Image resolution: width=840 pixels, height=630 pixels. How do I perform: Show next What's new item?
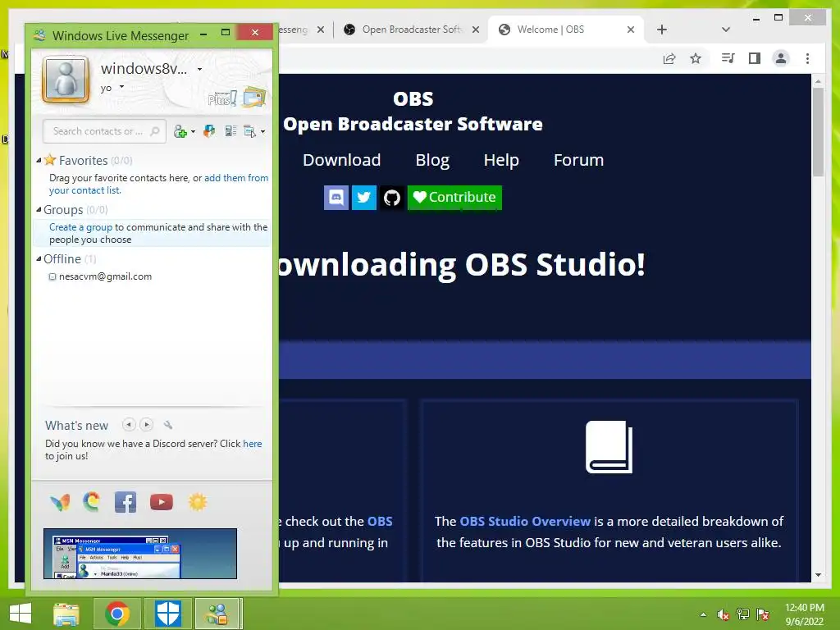point(146,425)
